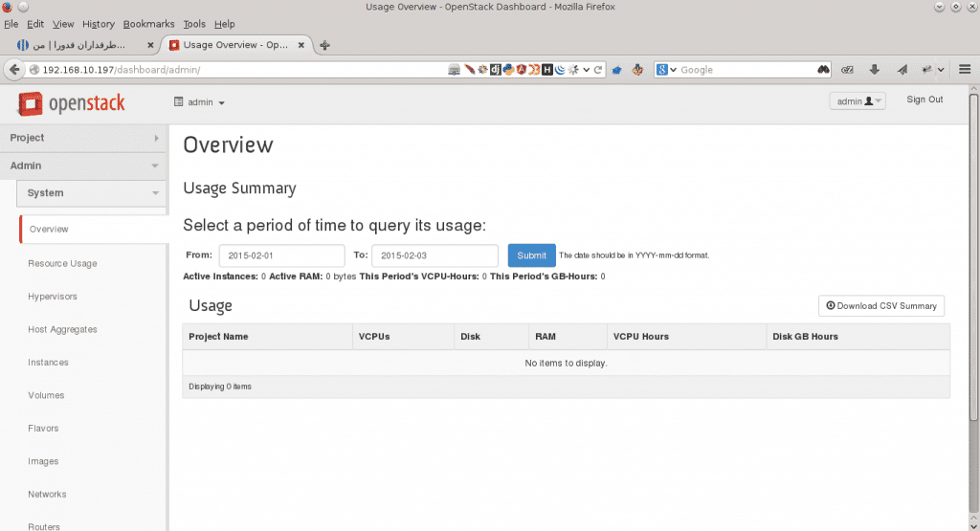The width and height of the screenshot is (980, 531).
Task: Open the downloads arrow icon
Action: [875, 70]
